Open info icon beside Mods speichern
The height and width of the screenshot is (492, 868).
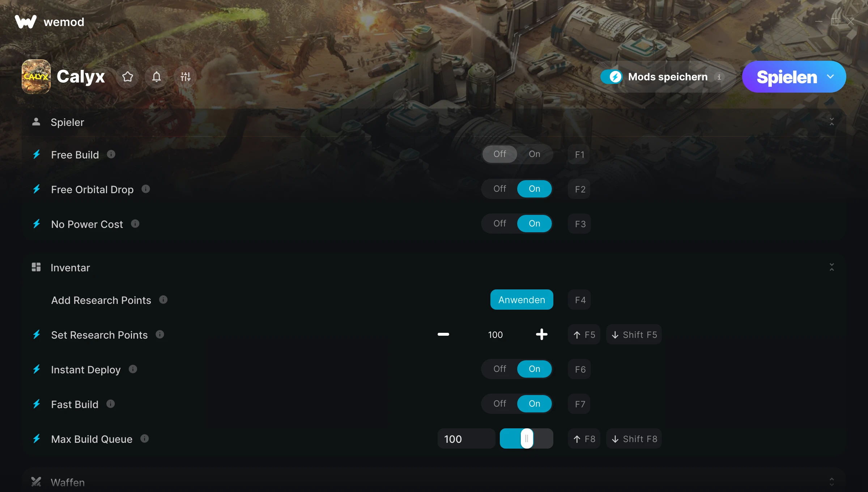pos(719,77)
